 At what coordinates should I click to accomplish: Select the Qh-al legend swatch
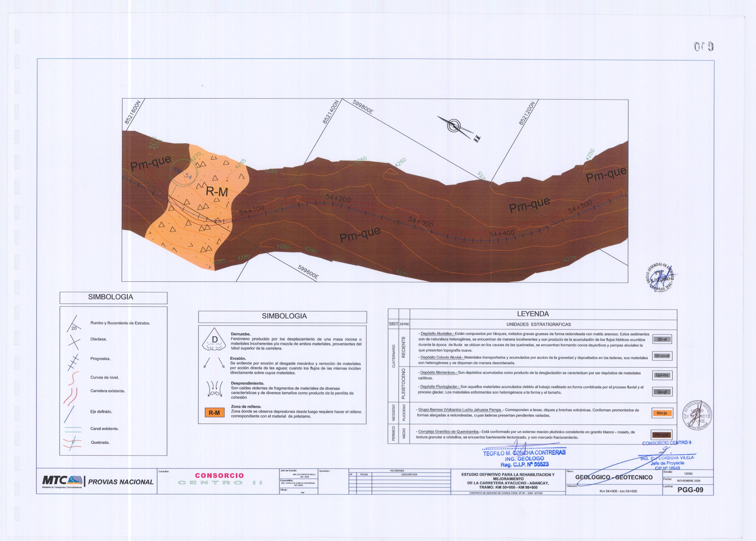coord(662,339)
